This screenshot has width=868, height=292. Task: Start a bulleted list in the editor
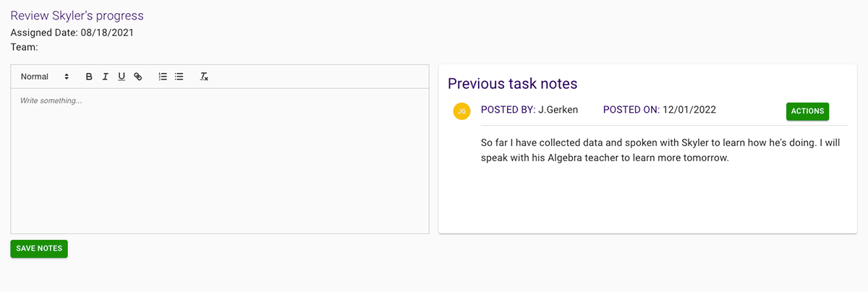[179, 77]
